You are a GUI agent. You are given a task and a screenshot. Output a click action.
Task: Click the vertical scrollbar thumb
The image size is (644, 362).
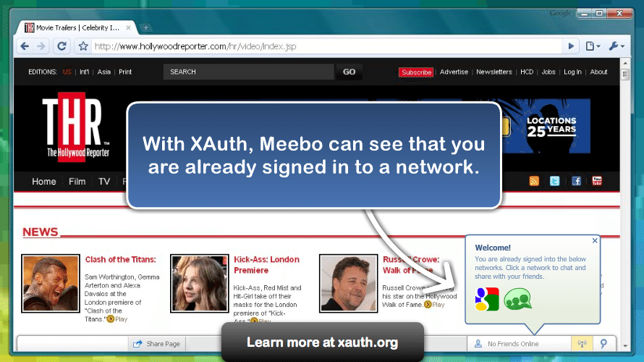pos(625,75)
